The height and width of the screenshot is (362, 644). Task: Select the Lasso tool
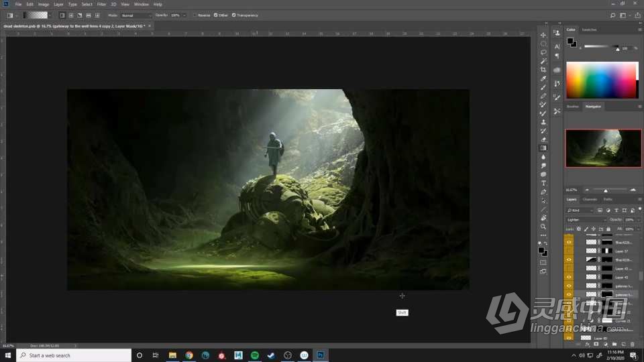(543, 52)
